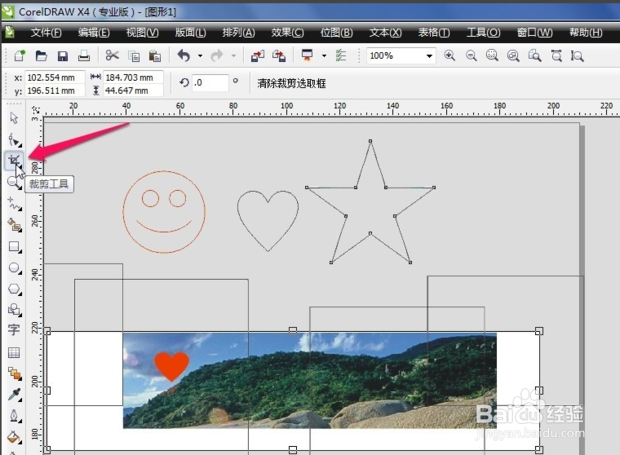
Task: Click the Copy icon
Action: 134,56
